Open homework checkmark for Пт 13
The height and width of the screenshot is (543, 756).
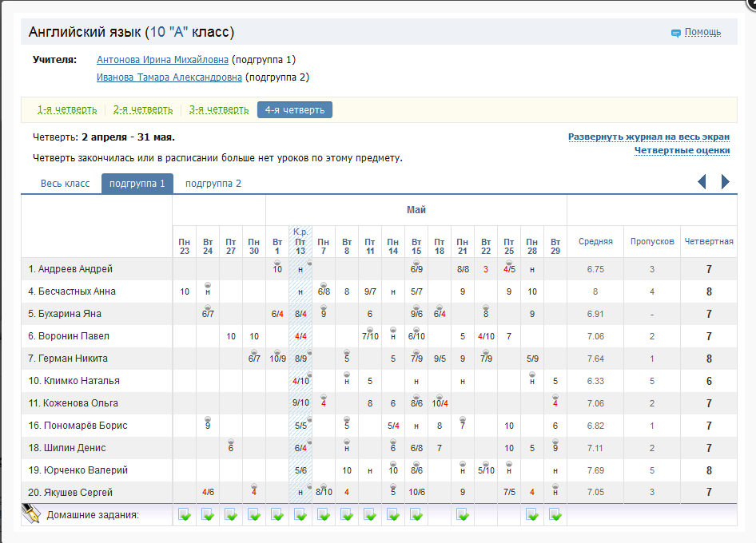point(300,515)
